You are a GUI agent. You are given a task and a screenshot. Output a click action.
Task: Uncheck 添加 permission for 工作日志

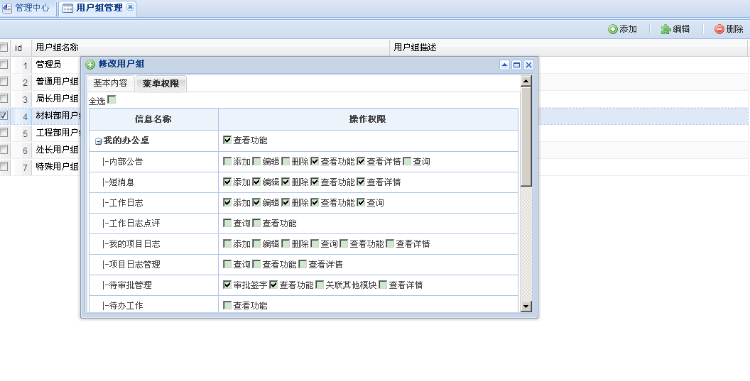(x=227, y=202)
